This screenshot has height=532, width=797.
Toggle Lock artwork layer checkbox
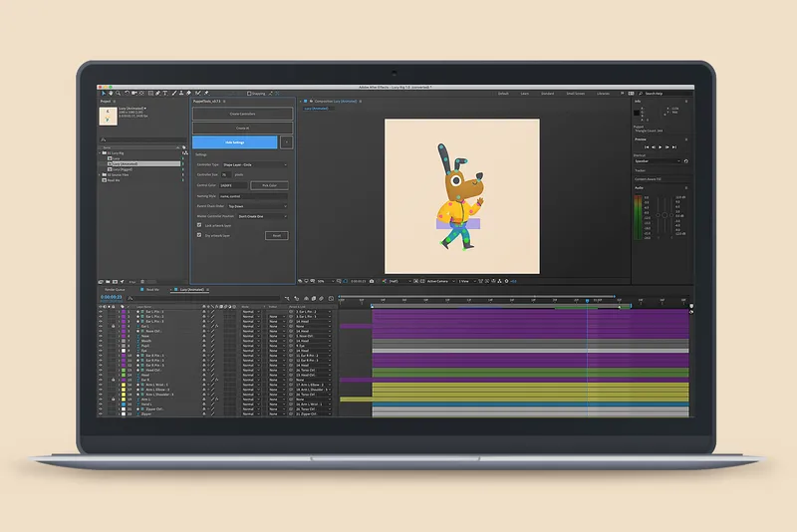coord(199,224)
